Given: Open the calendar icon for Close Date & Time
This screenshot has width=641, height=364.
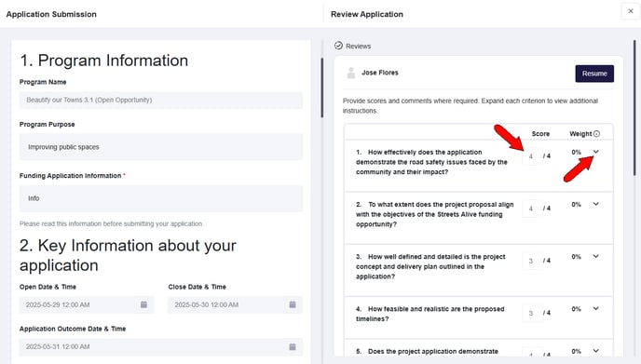Looking at the screenshot, I should 293,304.
